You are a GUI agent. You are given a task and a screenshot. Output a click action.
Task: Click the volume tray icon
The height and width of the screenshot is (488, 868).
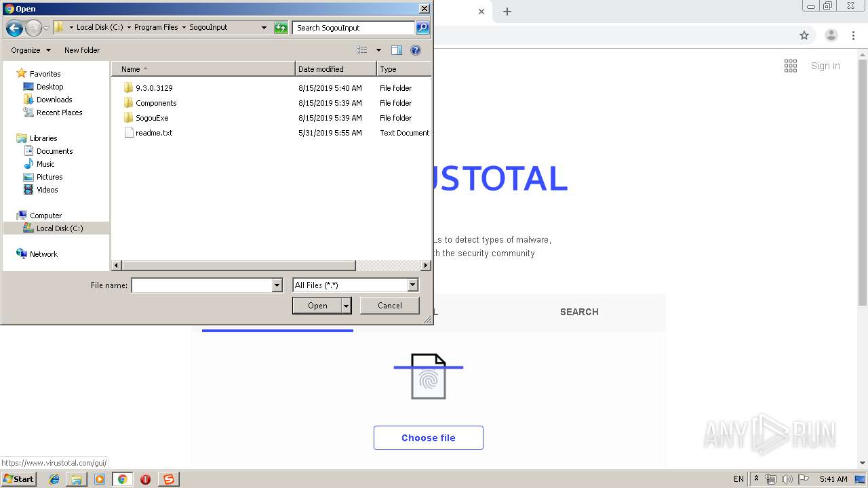tap(787, 479)
